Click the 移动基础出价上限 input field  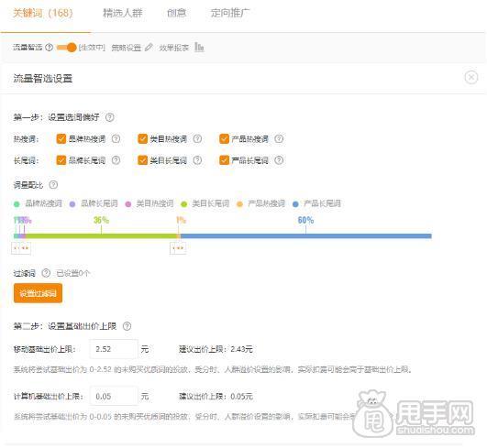114,349
